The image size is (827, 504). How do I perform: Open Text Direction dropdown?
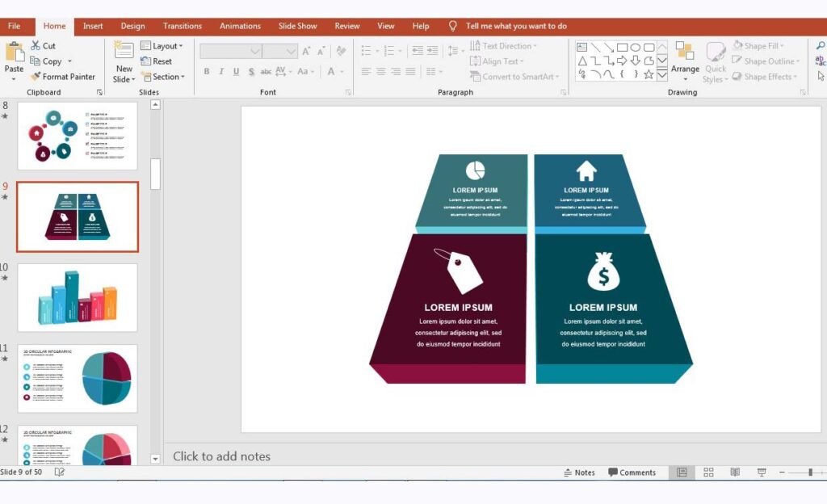tap(503, 46)
